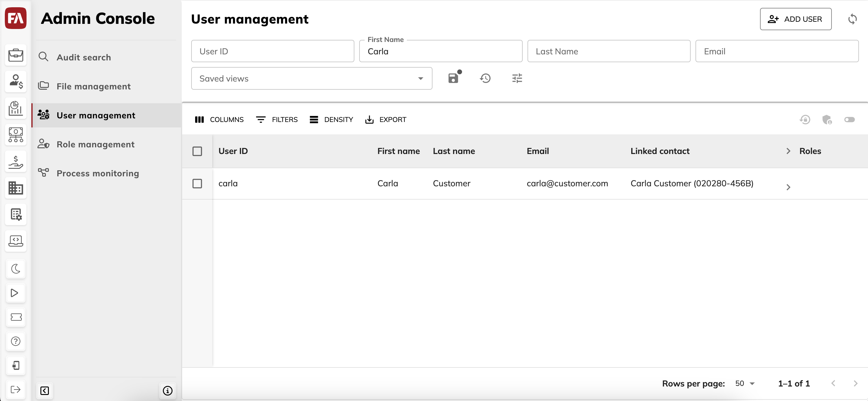Image resolution: width=868 pixels, height=401 pixels.
Task: Focus the User ID search field
Action: click(273, 51)
